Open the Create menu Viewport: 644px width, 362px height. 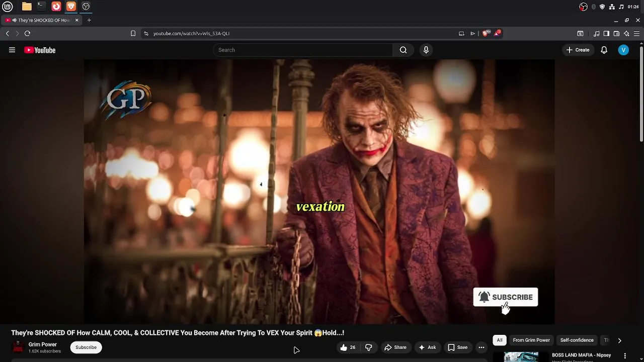click(x=578, y=50)
